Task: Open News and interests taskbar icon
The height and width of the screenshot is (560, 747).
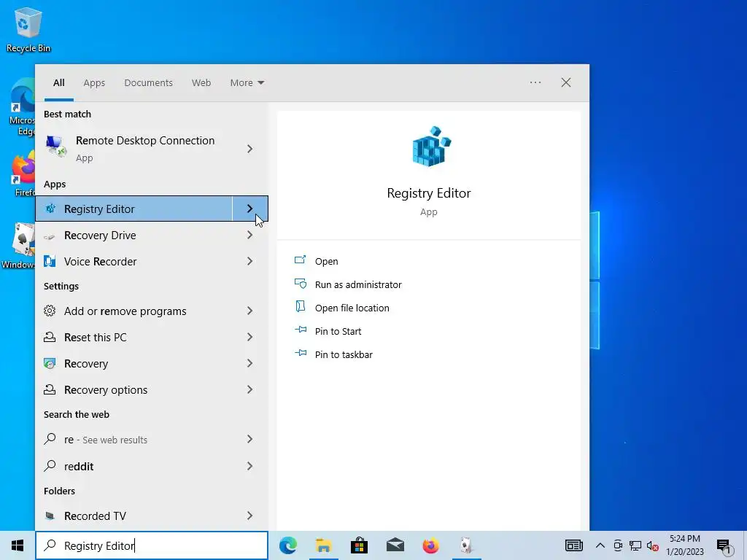Action: coord(573,545)
